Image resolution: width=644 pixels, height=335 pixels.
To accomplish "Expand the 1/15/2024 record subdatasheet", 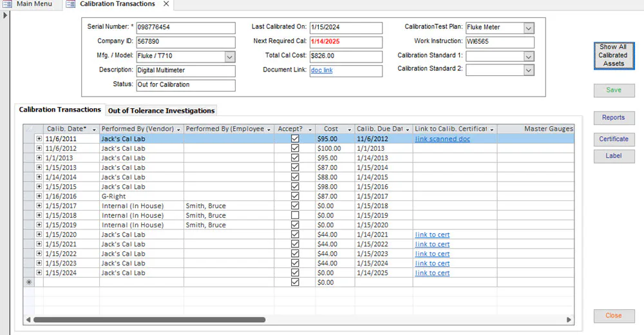I will (39, 273).
